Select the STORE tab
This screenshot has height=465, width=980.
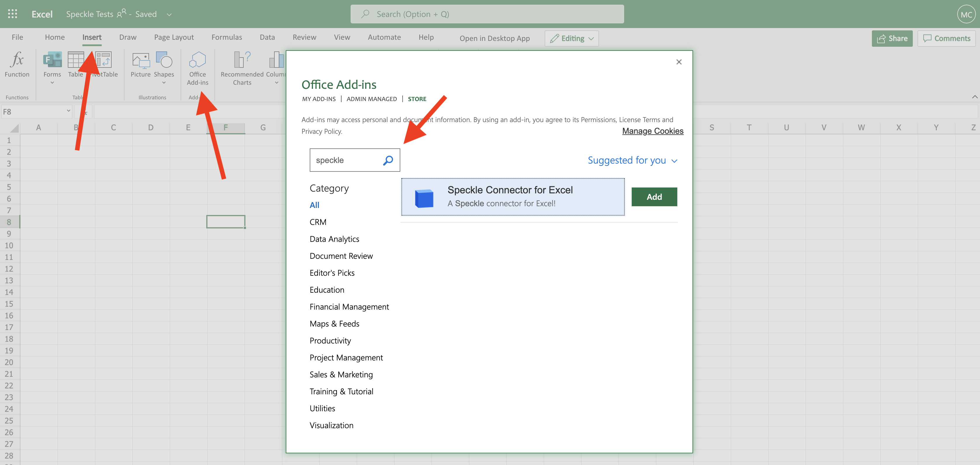pos(417,99)
